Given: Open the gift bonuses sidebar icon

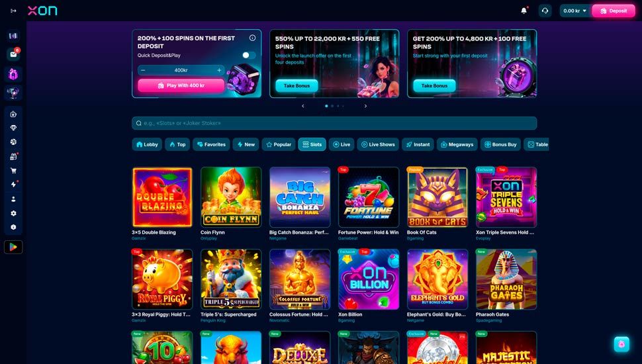Looking at the screenshot, I should coord(13,74).
